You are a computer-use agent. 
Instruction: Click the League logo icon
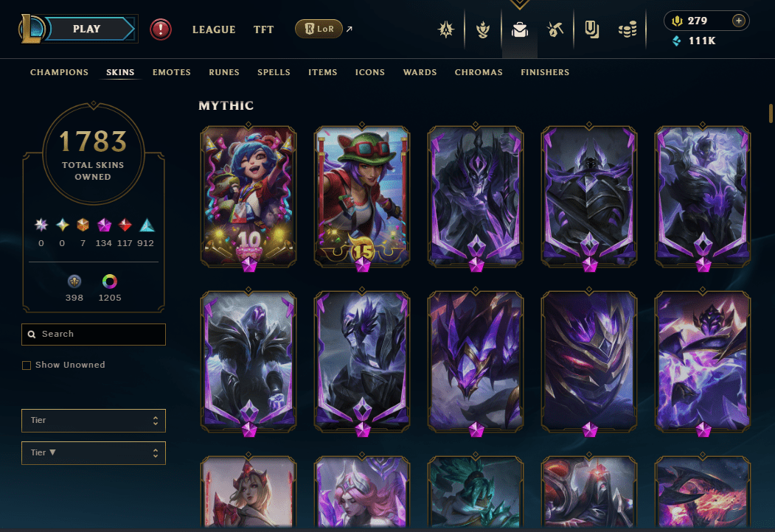[31, 29]
